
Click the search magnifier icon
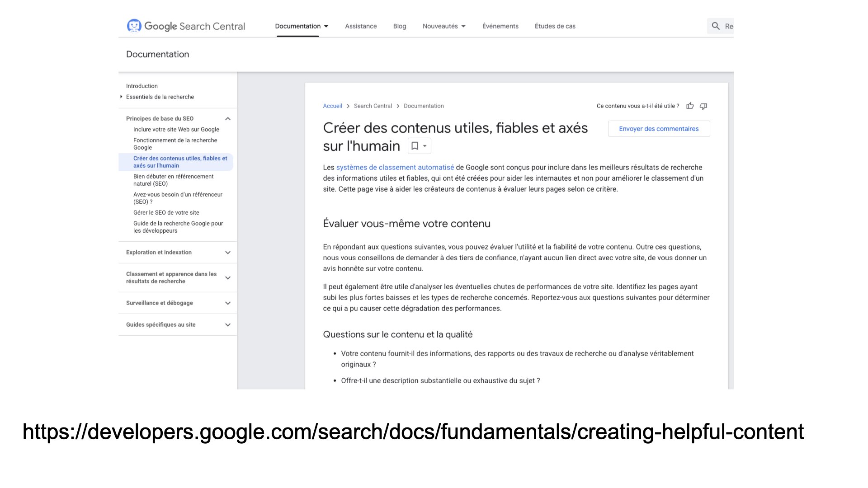716,26
